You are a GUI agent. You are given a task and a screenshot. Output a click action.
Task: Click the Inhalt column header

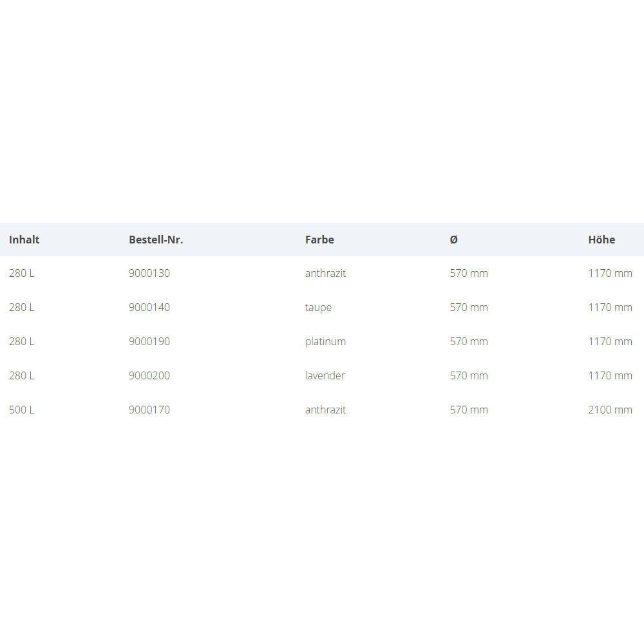tap(24, 240)
